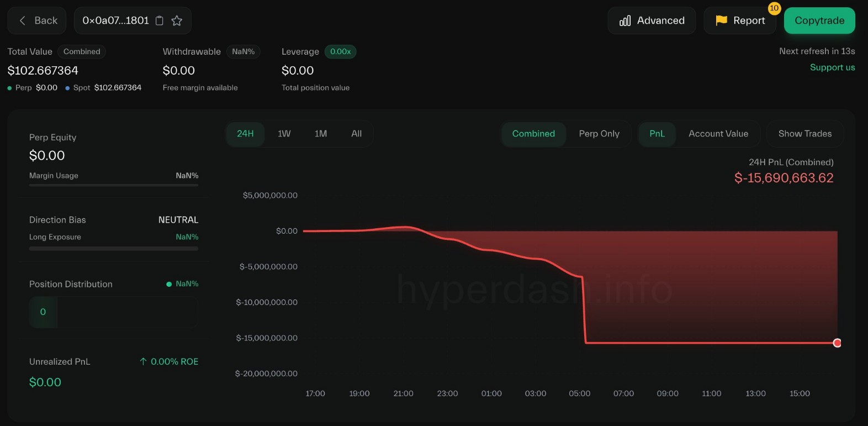Click the yellow Report flag icon
Viewport: 868px width, 426px height.
[721, 20]
